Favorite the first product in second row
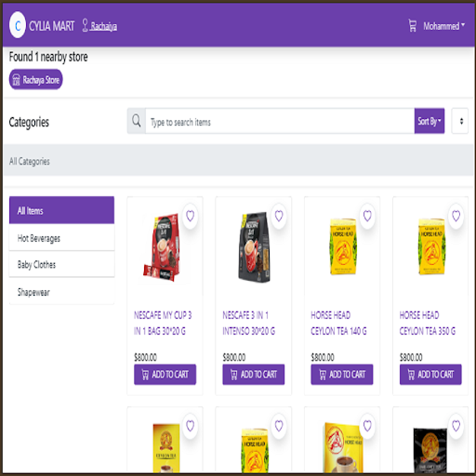The height and width of the screenshot is (476, 476). coord(191,426)
